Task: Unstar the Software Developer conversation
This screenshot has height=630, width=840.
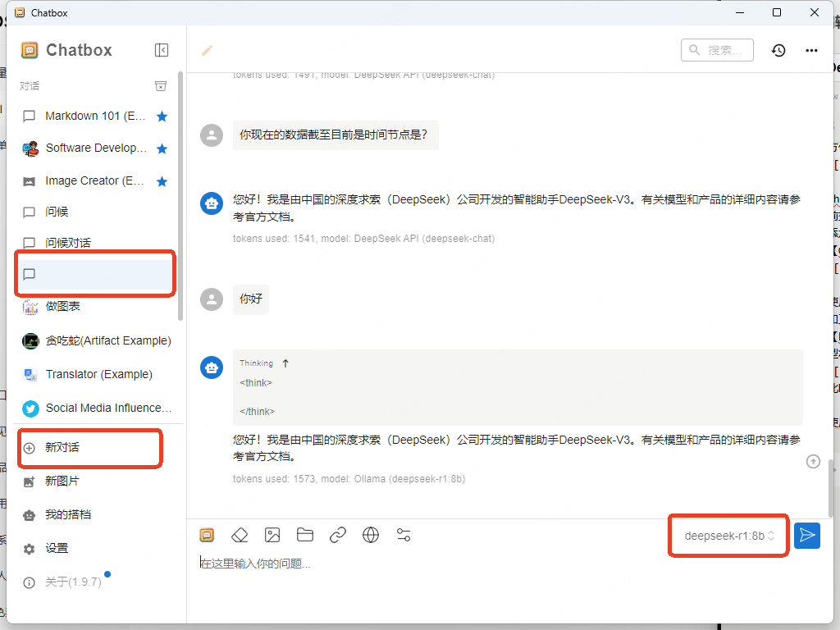Action: click(162, 148)
